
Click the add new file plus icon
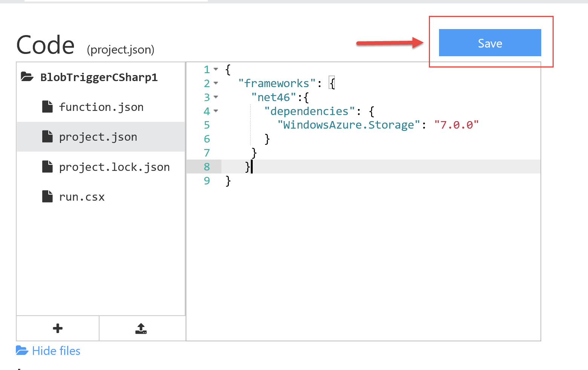58,329
